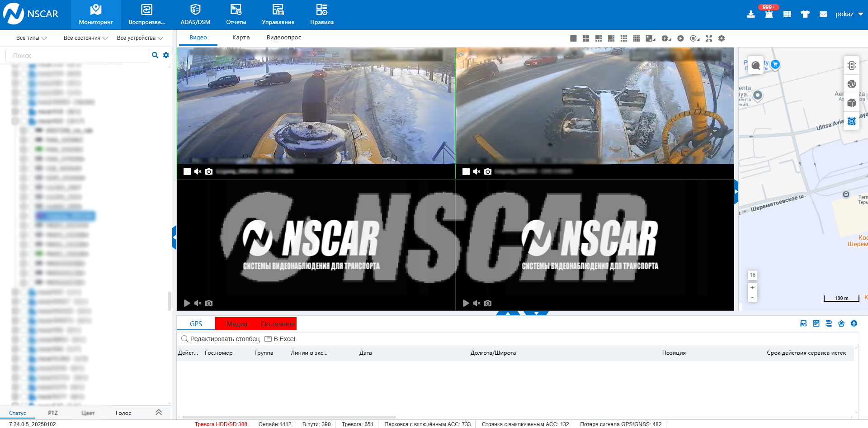868x428 pixels.
Task: Expand the Все типы filter dropdown
Action: click(31, 38)
